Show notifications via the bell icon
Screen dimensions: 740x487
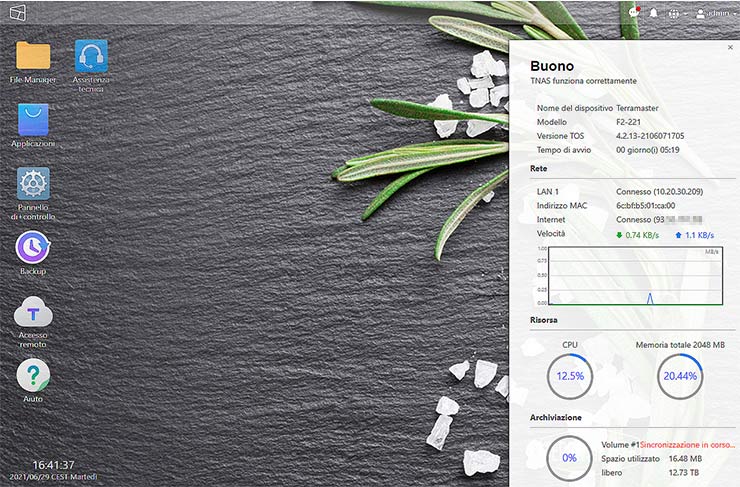pos(654,13)
